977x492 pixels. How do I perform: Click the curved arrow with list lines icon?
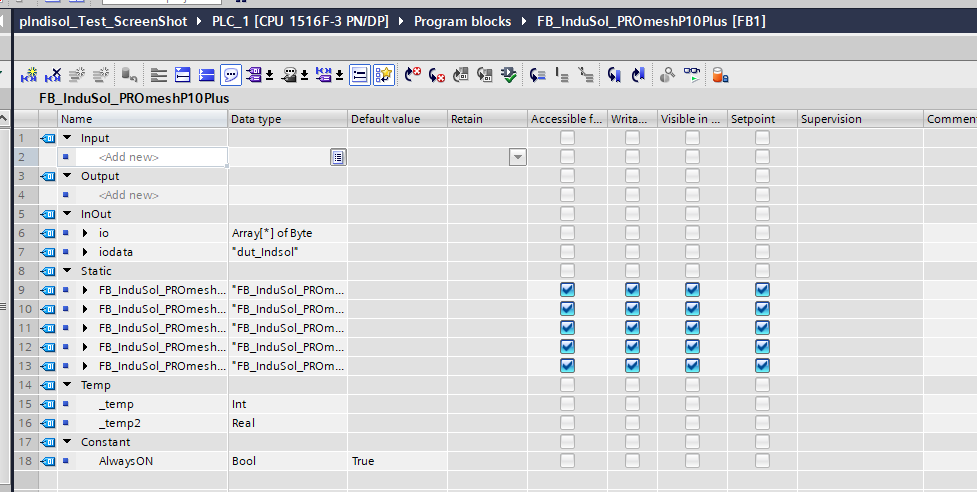point(538,75)
